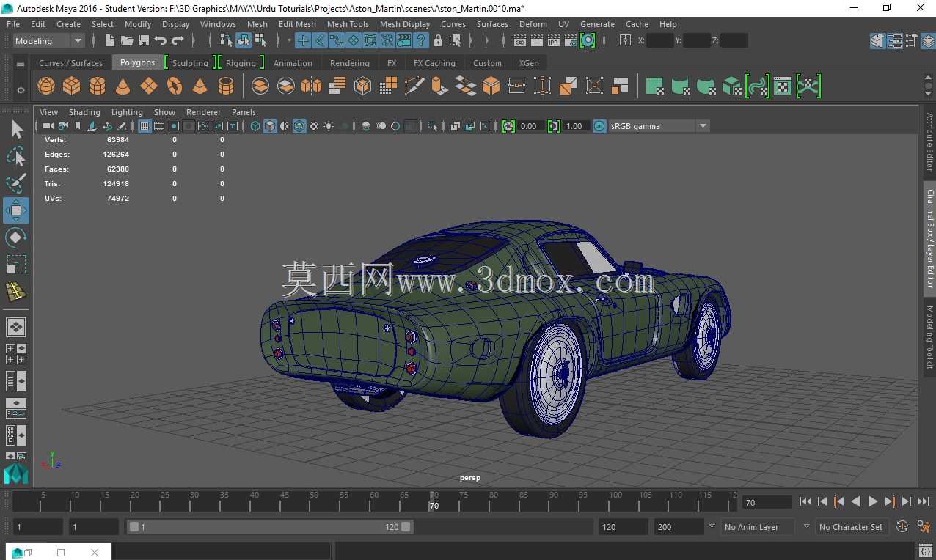Click the Multi-Cut knife tool icon

tap(414, 86)
